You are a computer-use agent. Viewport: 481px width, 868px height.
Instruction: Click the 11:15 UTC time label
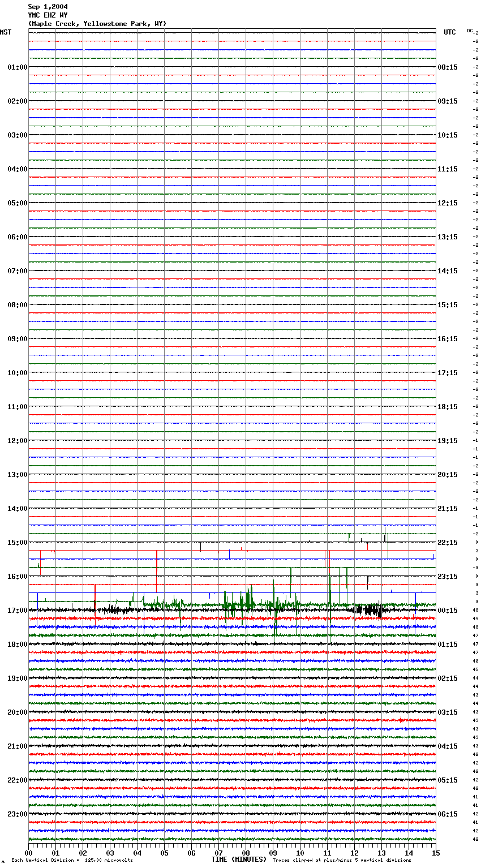448,169
